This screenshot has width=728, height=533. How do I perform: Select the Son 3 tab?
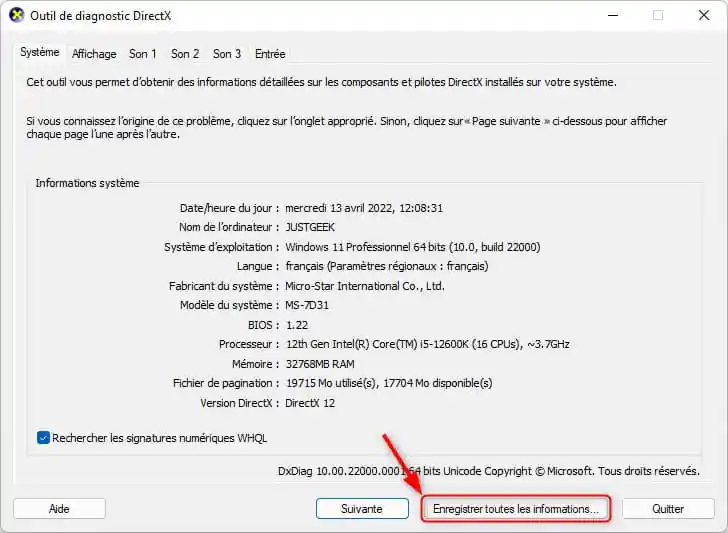[x=227, y=54]
